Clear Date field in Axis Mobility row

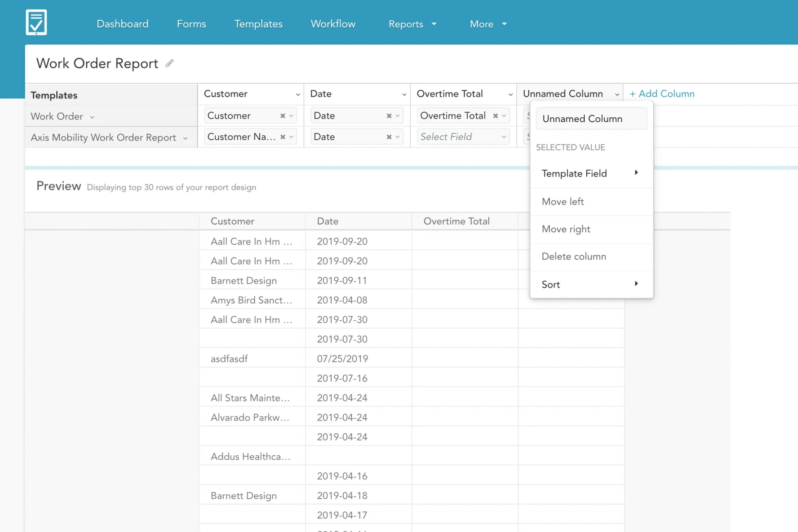click(x=389, y=137)
